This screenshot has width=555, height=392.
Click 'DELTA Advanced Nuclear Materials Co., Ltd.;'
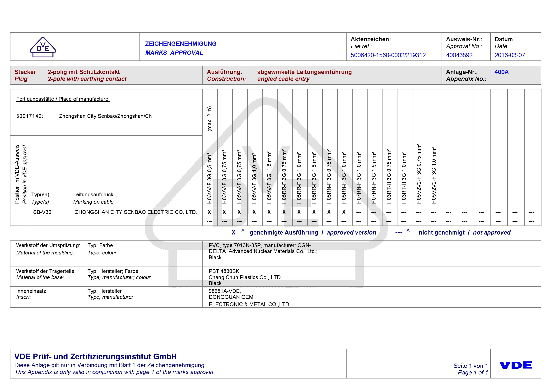[263, 251]
